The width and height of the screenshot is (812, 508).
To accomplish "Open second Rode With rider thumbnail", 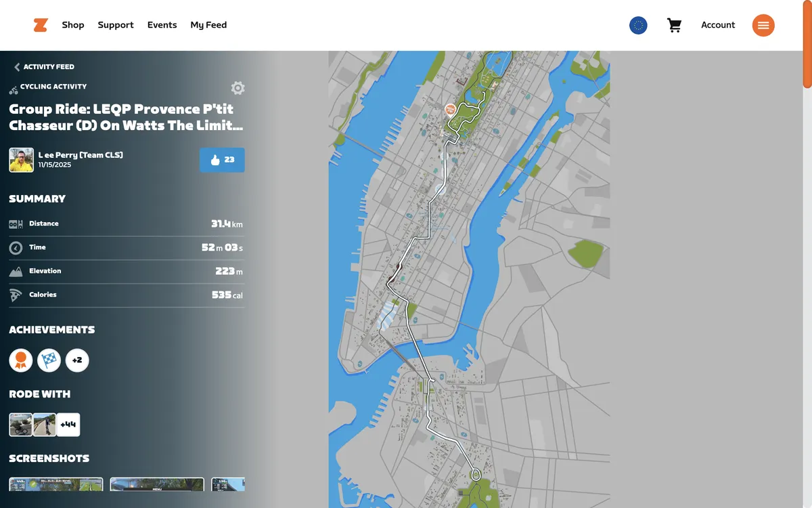I will (x=45, y=425).
